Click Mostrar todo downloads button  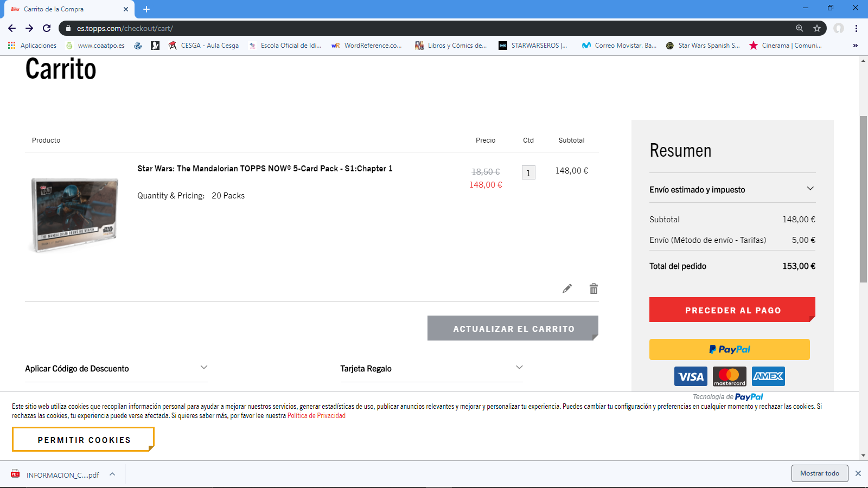coord(820,473)
